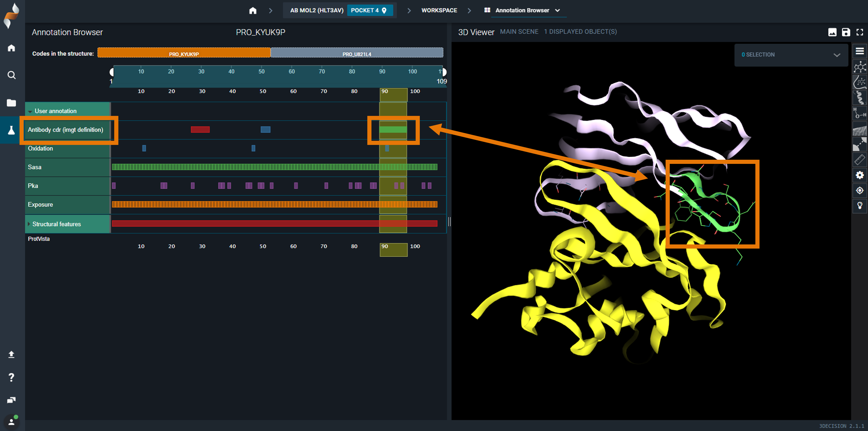Select the flask analysis icon in sidebar
This screenshot has height=431, width=868.
pyautogui.click(x=11, y=130)
